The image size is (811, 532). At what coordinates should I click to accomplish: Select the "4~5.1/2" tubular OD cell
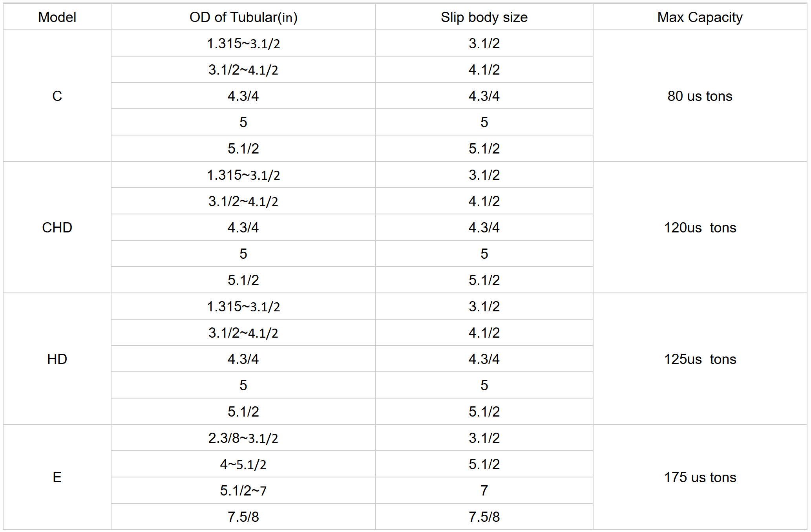[243, 464]
